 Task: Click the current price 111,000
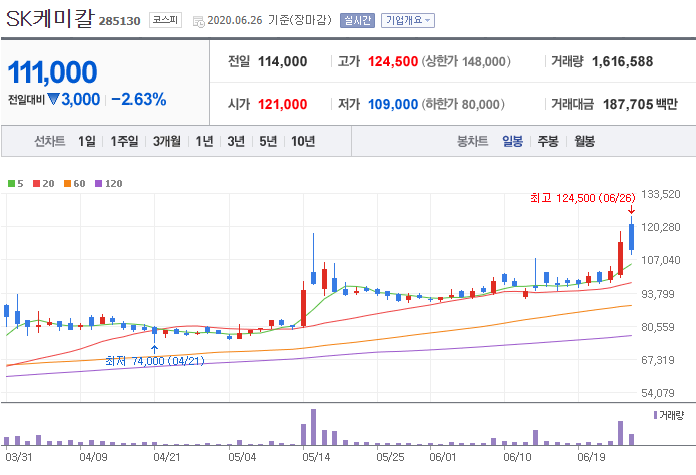(x=52, y=72)
